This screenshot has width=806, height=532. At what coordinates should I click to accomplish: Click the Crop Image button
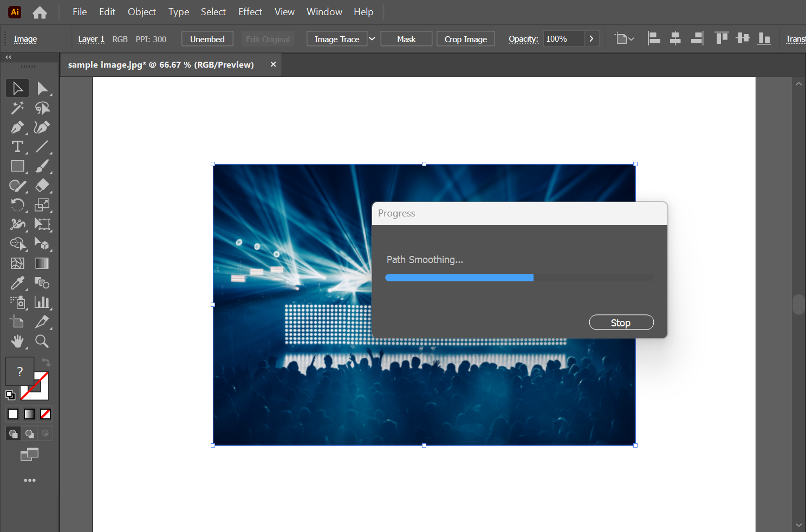[x=465, y=39]
